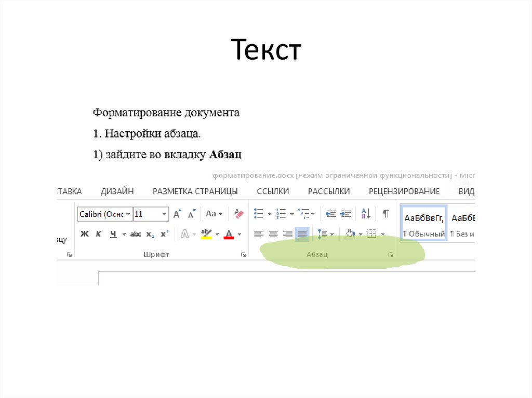The height and width of the screenshot is (398, 532).
Task: Click the sort А-Я icon
Action: coord(366,214)
